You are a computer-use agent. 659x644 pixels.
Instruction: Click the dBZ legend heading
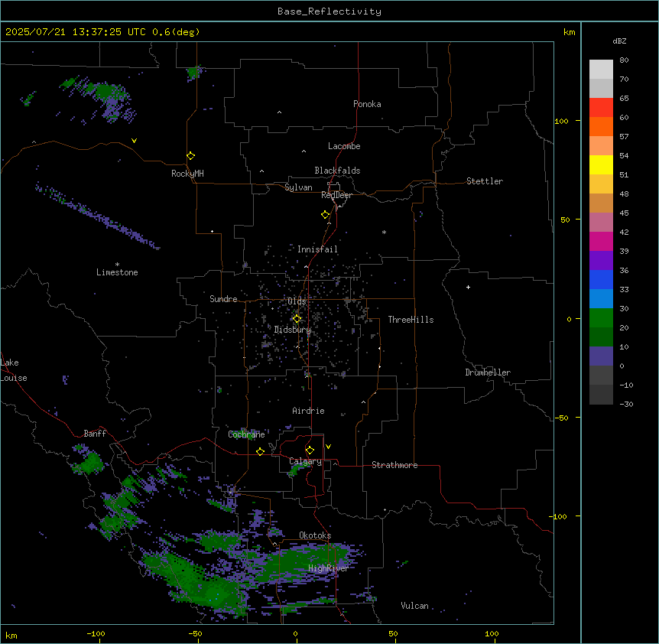[x=619, y=41]
